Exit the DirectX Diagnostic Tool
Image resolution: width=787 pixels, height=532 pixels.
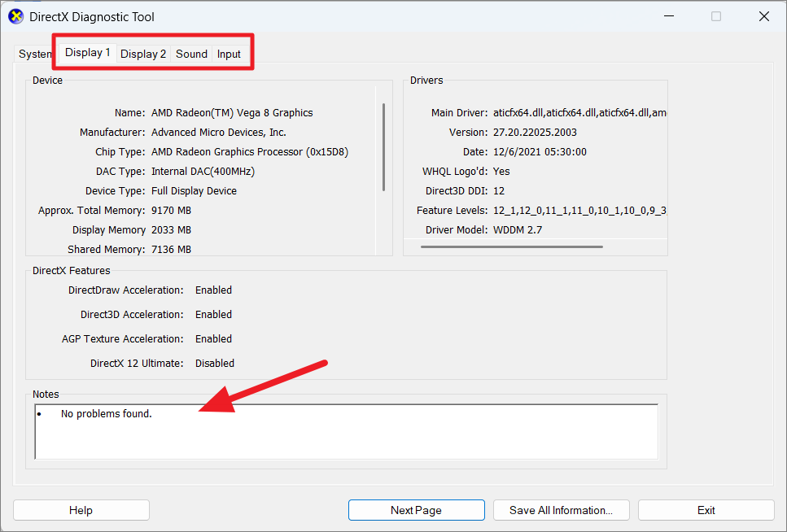click(706, 510)
